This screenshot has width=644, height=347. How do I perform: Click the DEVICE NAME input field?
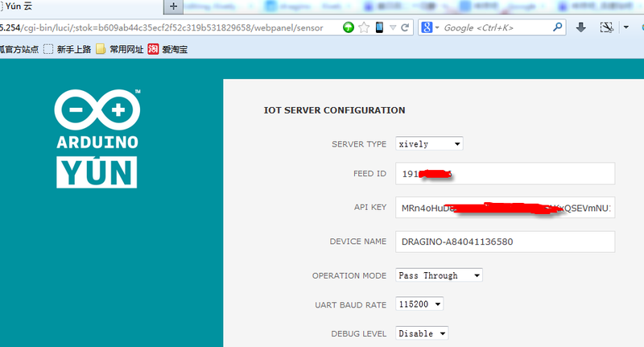click(x=506, y=242)
